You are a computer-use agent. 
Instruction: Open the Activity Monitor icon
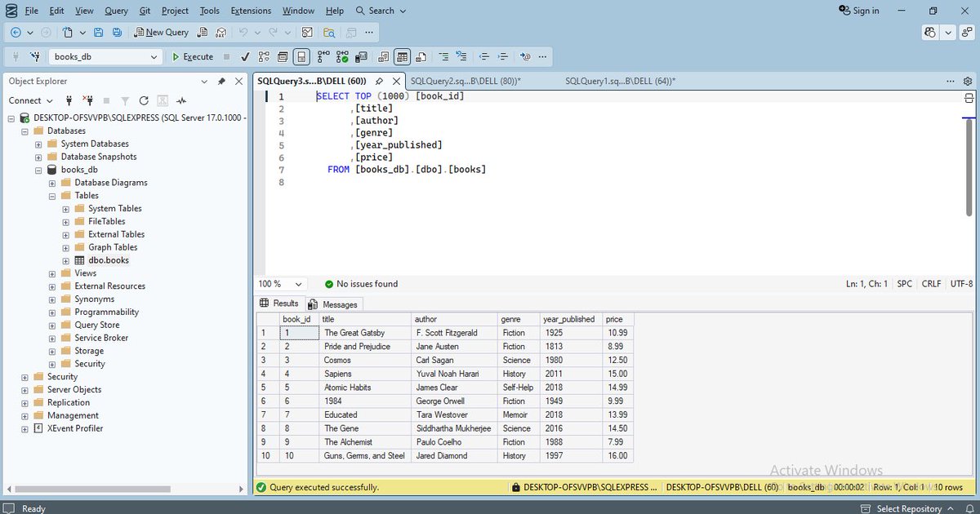[x=307, y=33]
